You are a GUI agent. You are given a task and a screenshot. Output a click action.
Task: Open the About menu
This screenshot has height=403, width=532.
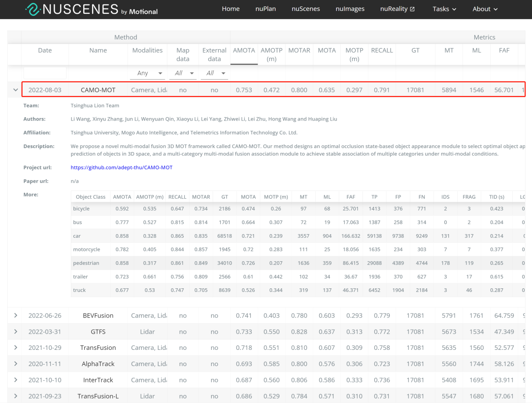coord(485,9)
